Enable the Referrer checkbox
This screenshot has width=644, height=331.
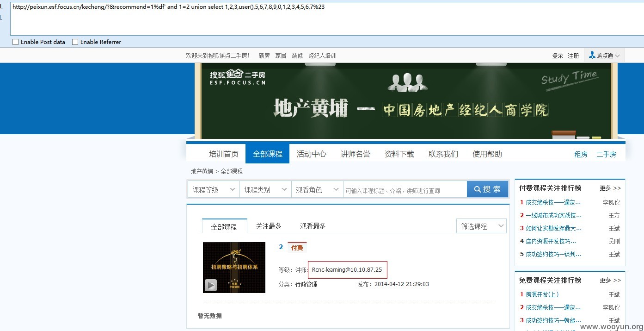[75, 42]
